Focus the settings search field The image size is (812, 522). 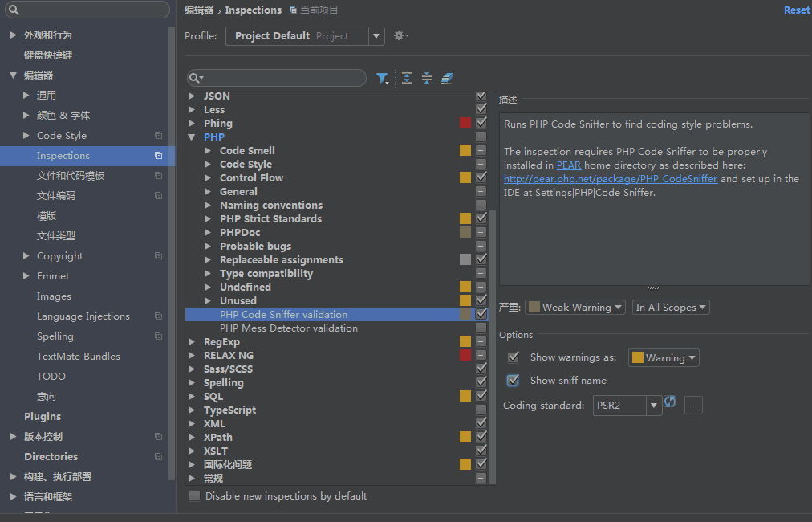coord(87,10)
